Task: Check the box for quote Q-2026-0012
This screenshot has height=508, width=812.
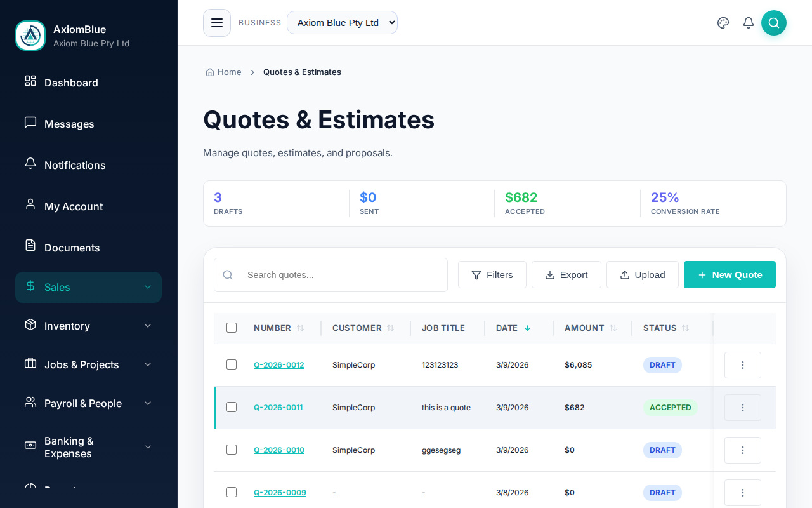Action: tap(232, 364)
